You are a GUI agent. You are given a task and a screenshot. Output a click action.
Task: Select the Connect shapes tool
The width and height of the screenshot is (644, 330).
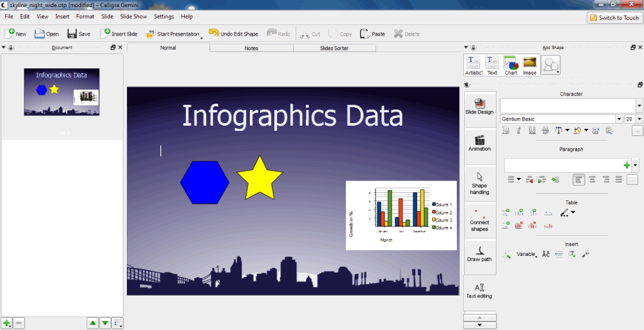[479, 220]
